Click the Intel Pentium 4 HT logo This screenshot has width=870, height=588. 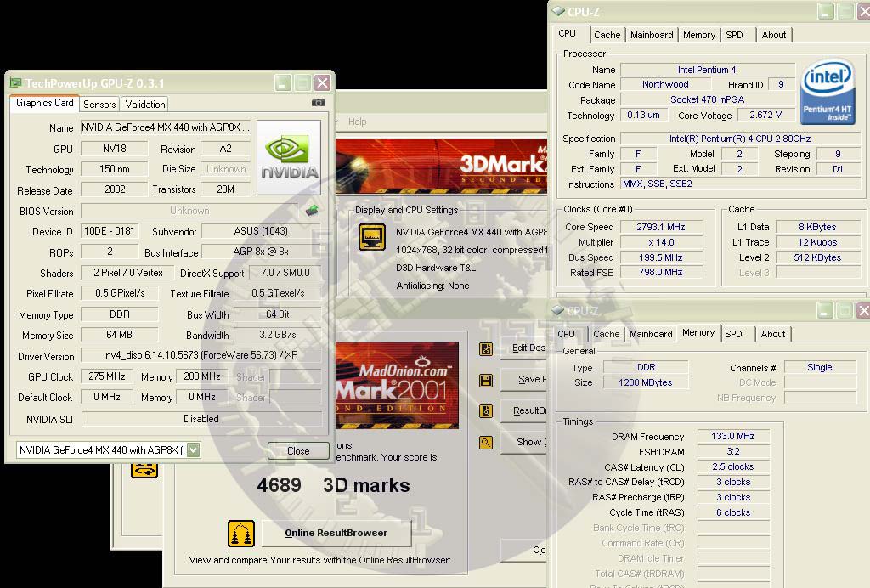pos(828,92)
